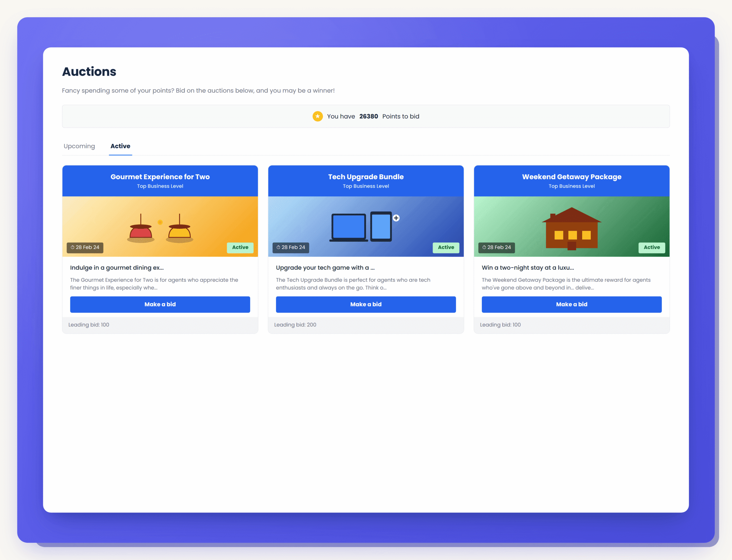
Task: Click 'Indulge in a gourmet dining ex...' heading
Action: [117, 268]
